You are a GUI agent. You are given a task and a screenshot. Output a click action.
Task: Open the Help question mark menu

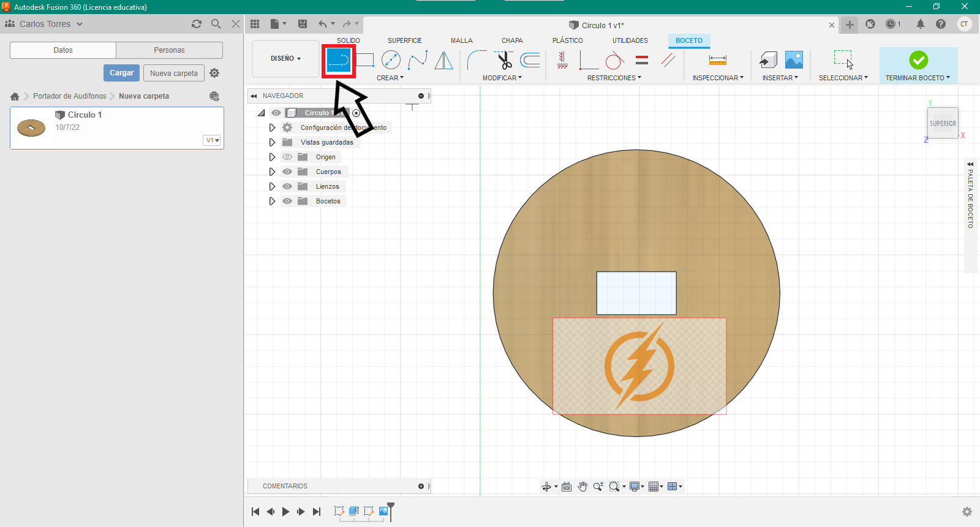[x=941, y=24]
